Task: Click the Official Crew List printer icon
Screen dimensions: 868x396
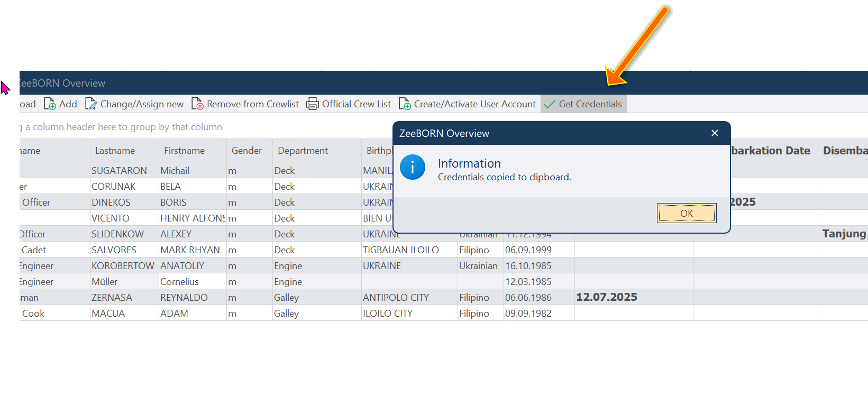Action: (x=313, y=104)
